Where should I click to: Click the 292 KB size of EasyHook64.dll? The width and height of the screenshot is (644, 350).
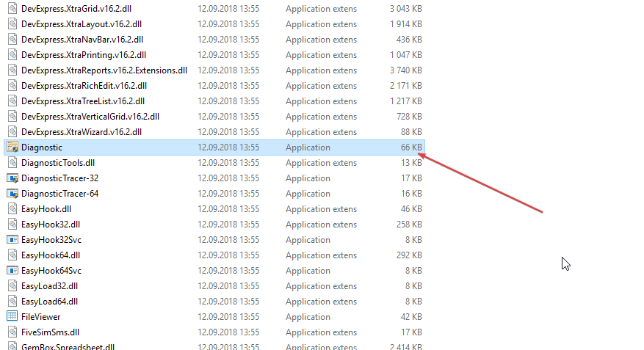pyautogui.click(x=409, y=255)
